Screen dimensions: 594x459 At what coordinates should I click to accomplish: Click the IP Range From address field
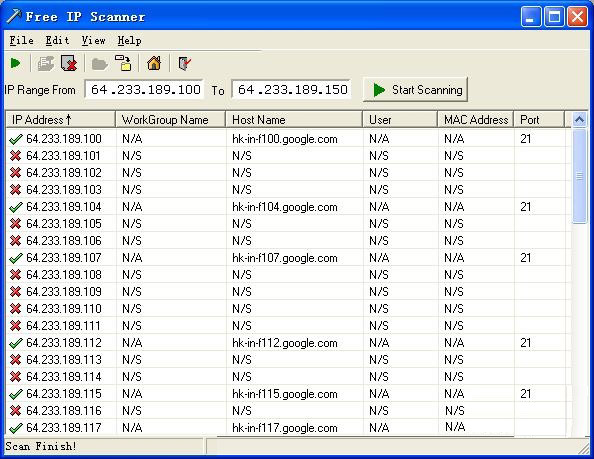click(144, 90)
